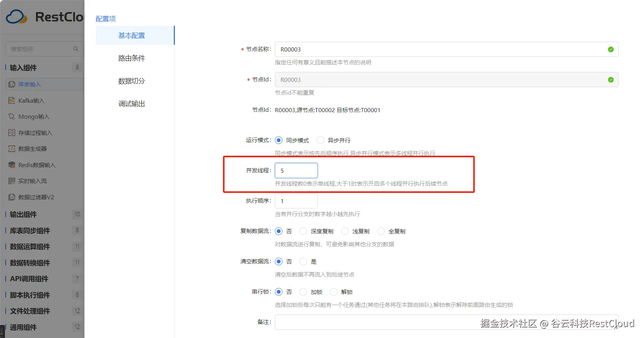Collapse the 输入组件 category

click(23, 67)
